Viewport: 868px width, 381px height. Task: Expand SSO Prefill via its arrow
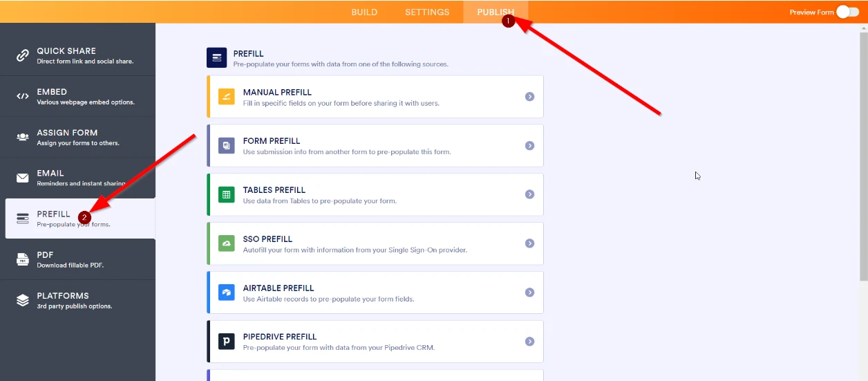click(x=529, y=243)
